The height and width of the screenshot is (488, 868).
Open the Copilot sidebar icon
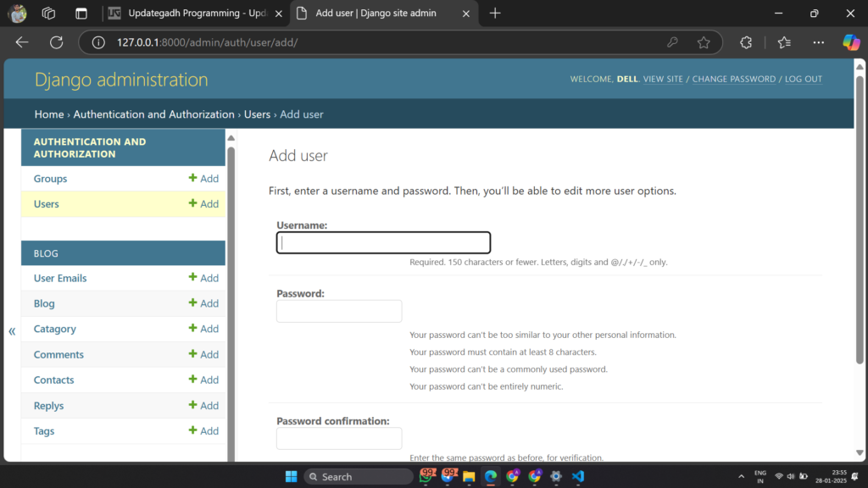click(851, 42)
